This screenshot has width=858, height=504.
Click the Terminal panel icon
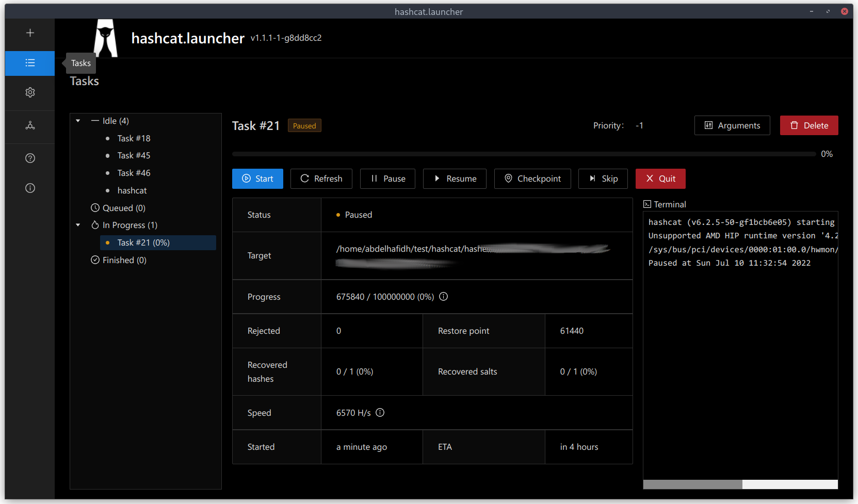[x=647, y=204]
